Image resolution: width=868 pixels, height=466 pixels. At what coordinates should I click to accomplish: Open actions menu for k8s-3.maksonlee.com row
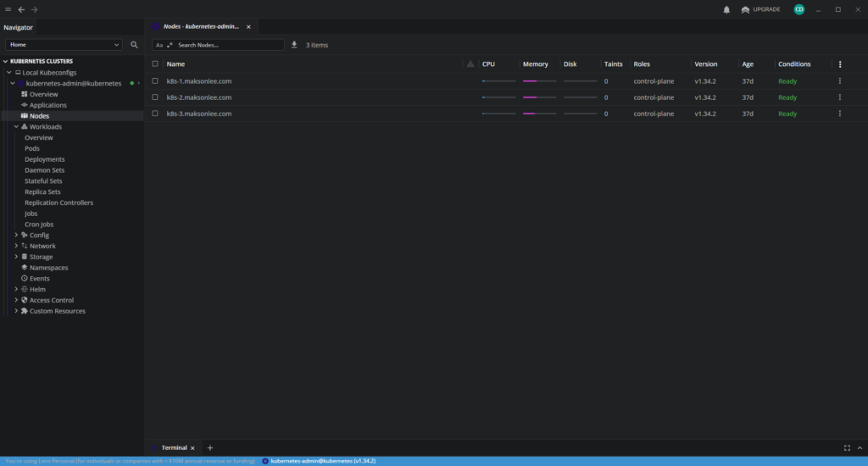click(840, 114)
